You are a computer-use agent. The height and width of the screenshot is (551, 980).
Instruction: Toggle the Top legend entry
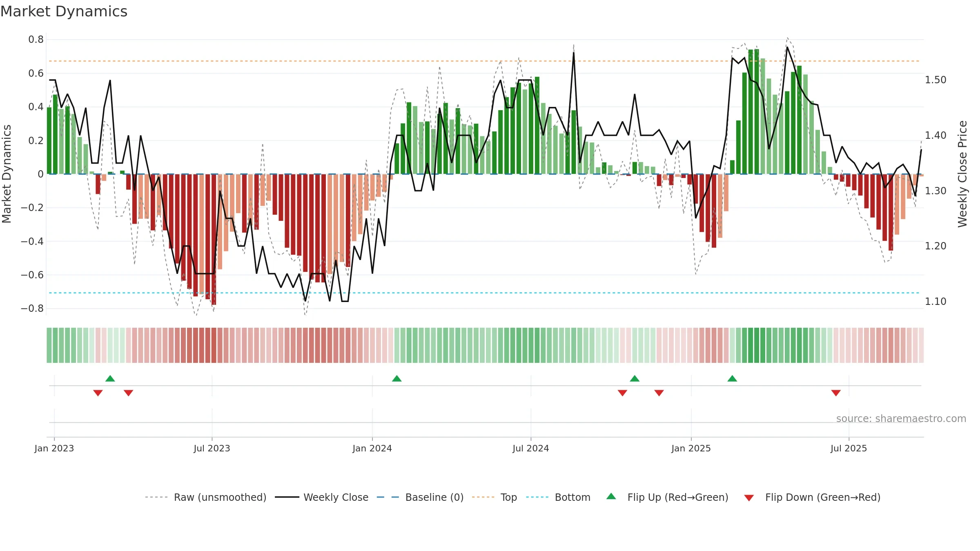pyautogui.click(x=494, y=497)
